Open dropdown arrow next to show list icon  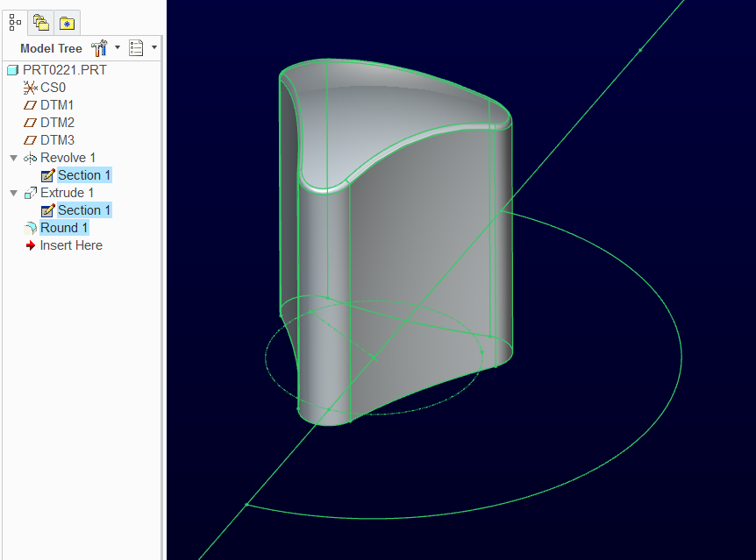click(154, 47)
